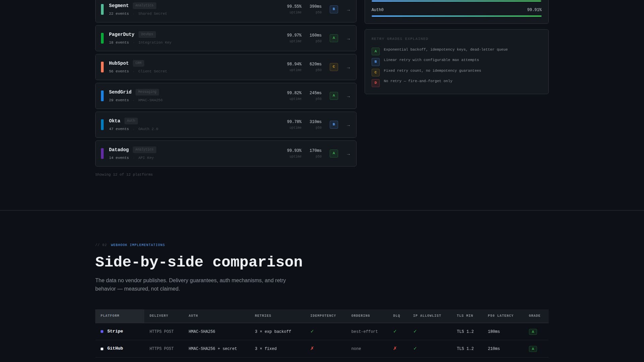Click the grade C badge on HubSpot
The width and height of the screenshot is (644, 362).
coord(333,67)
